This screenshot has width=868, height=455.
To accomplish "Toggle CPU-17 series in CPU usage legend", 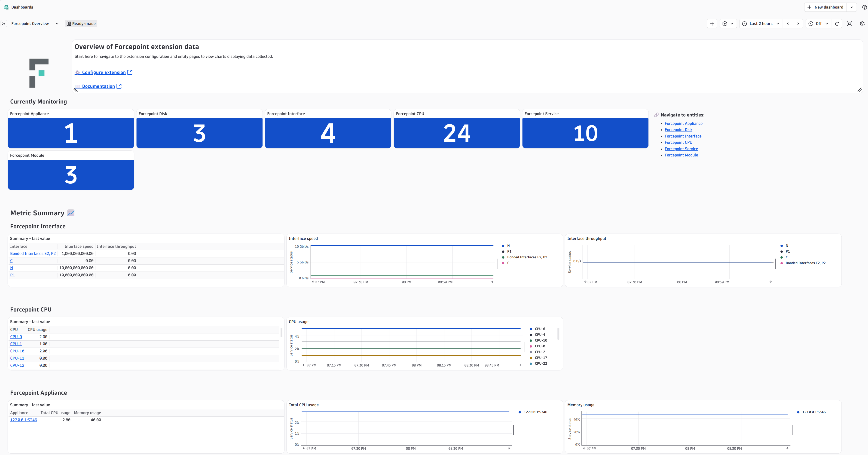I will point(538,357).
